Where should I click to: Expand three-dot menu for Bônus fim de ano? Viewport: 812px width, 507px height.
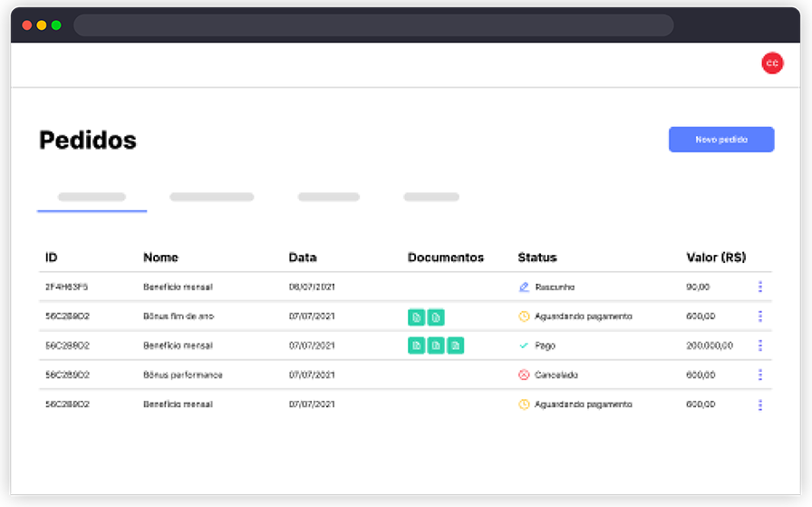coord(759,317)
